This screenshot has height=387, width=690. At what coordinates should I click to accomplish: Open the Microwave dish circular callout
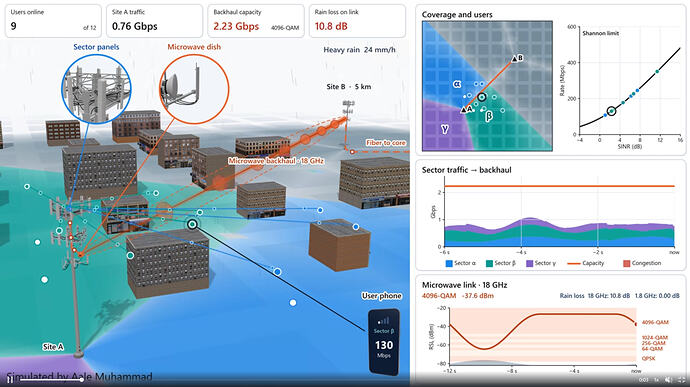pyautogui.click(x=194, y=89)
